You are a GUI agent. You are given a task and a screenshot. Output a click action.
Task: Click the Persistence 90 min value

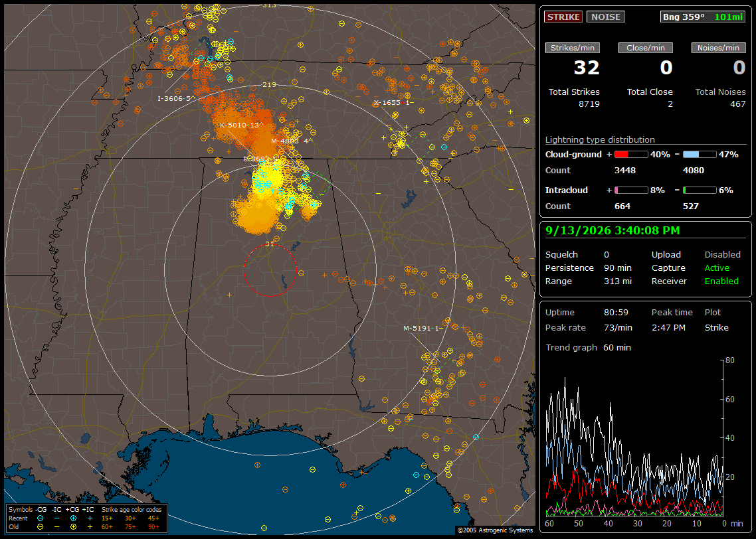(x=618, y=268)
